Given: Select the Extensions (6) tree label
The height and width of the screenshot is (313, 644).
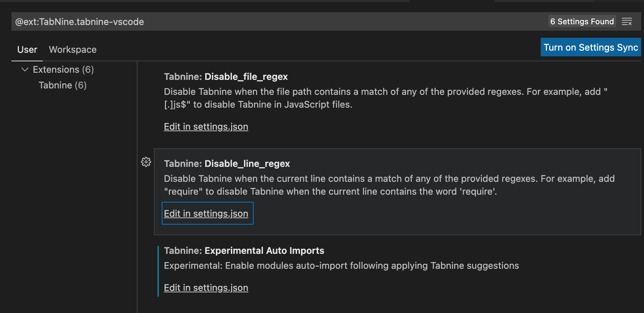Looking at the screenshot, I should (x=63, y=70).
